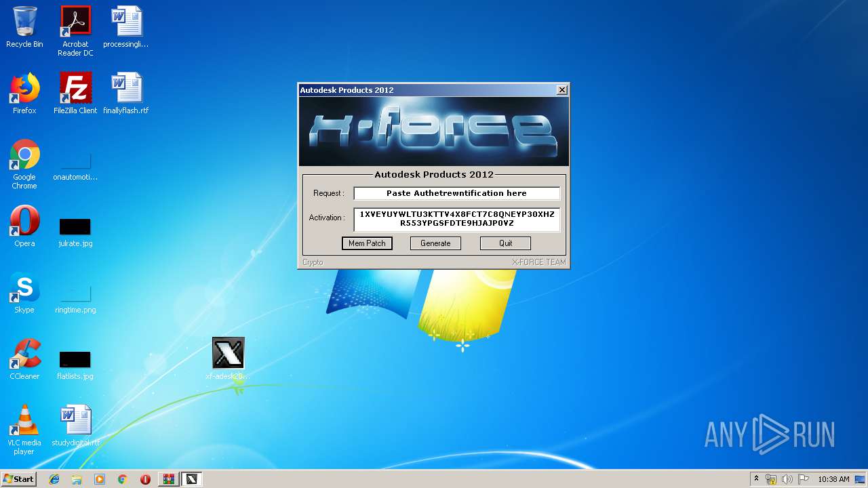Open FileZilla Client shortcut
Viewport: 868px width, 488px height.
click(x=75, y=94)
